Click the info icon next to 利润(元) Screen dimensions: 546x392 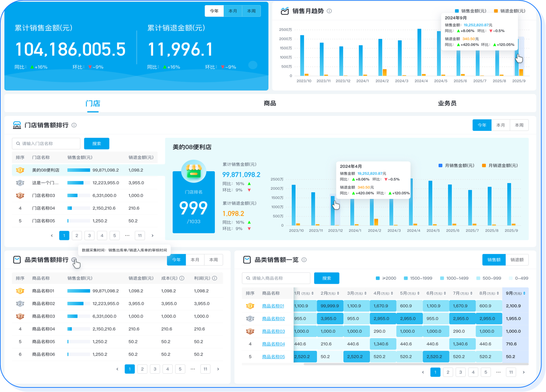click(x=215, y=278)
